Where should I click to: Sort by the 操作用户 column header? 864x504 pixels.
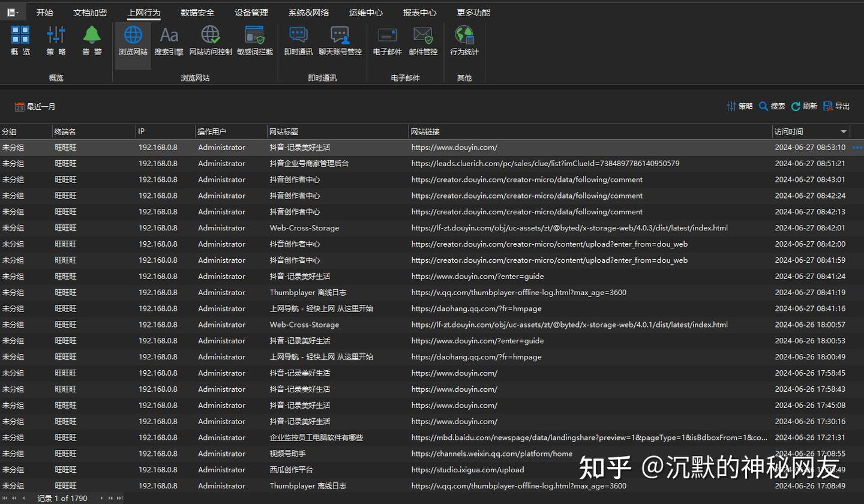(232, 132)
